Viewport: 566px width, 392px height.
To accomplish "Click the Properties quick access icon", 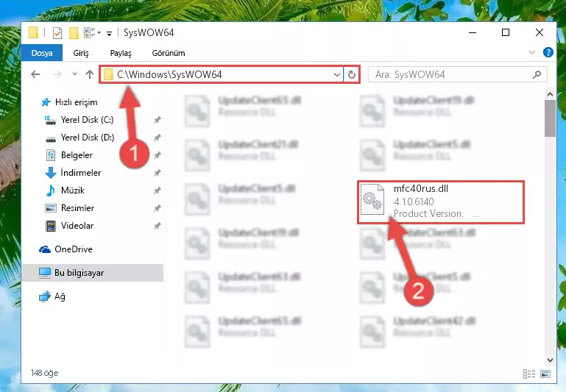I will (57, 33).
